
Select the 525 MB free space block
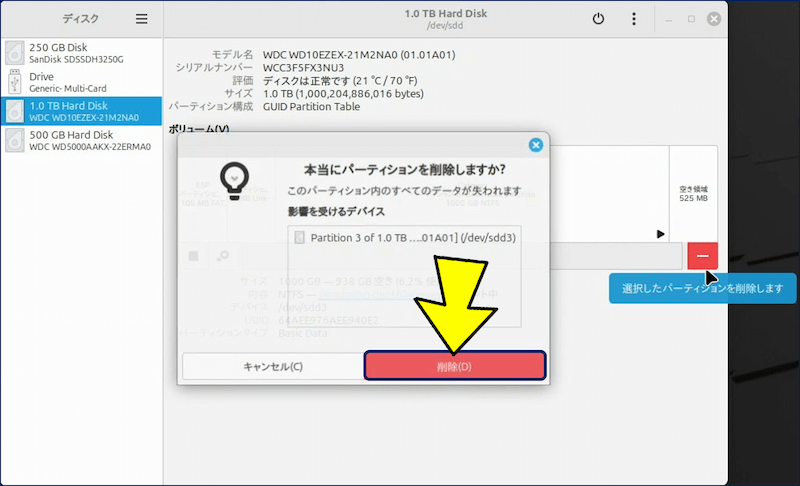(x=693, y=192)
